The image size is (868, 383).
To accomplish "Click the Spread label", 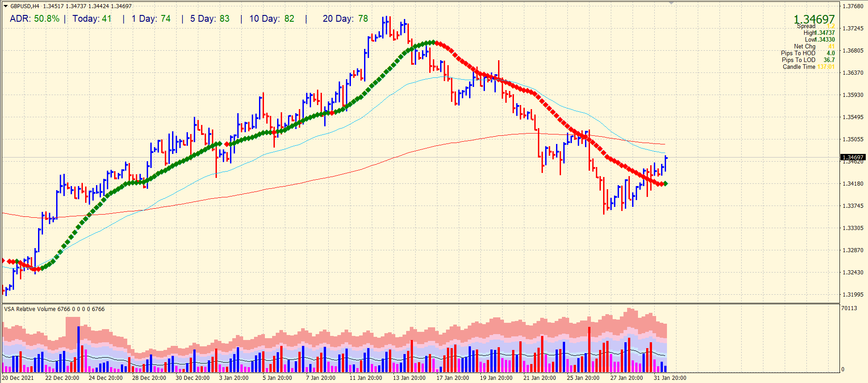I will point(806,26).
